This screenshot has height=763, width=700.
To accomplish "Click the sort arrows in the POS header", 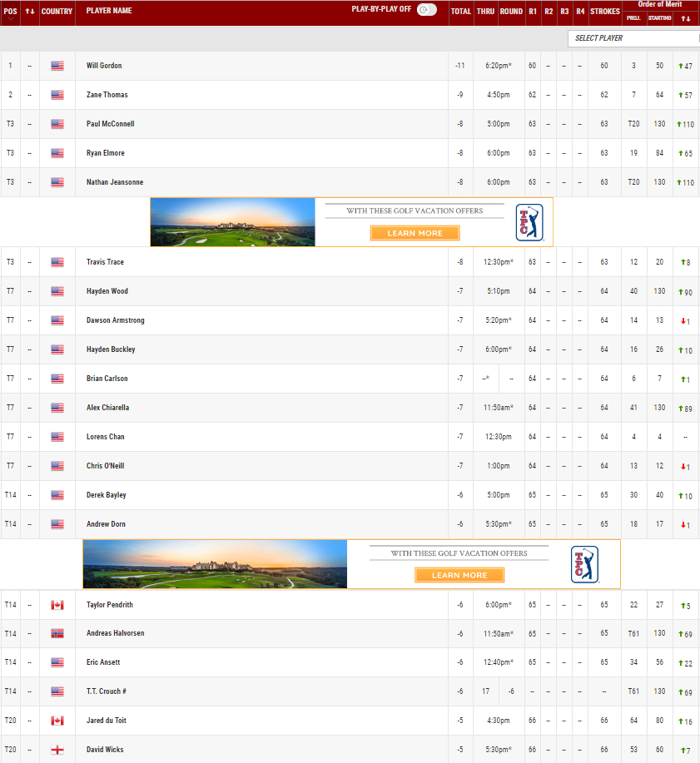I will (29, 12).
